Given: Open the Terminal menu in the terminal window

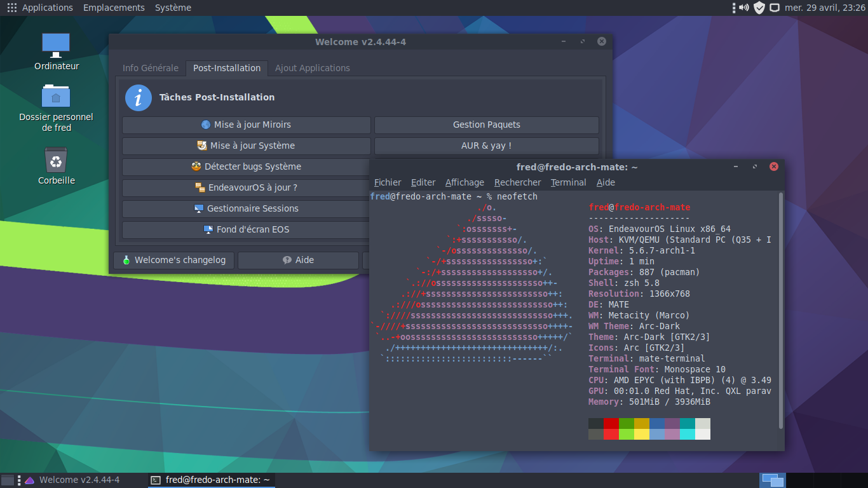Looking at the screenshot, I should pos(568,182).
